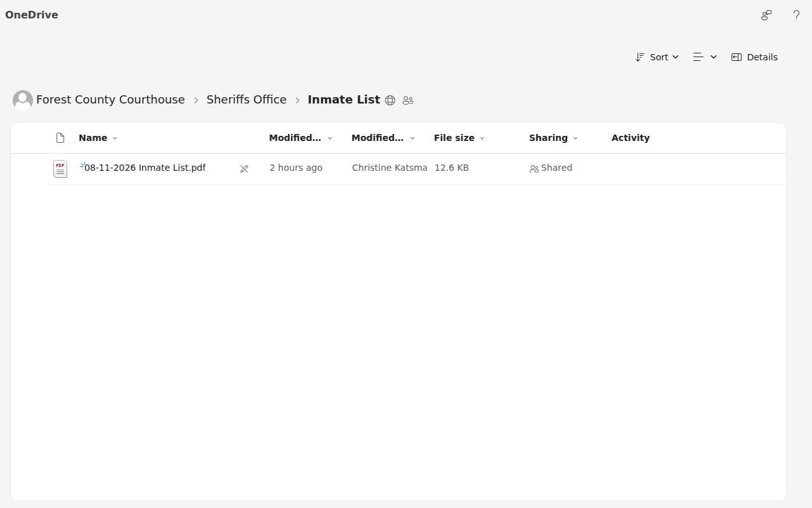Click the '2 hours ago' modified cell

click(296, 168)
